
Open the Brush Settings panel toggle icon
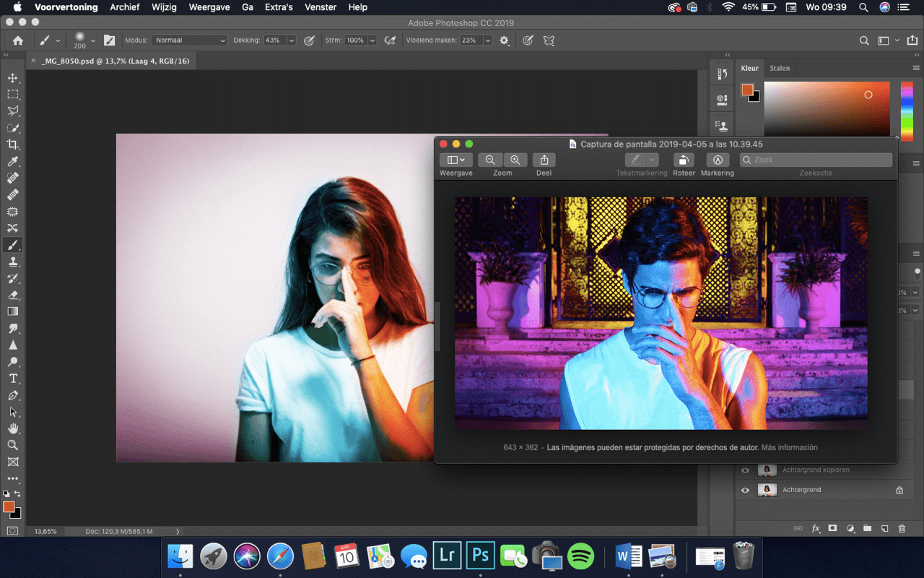[x=110, y=40]
